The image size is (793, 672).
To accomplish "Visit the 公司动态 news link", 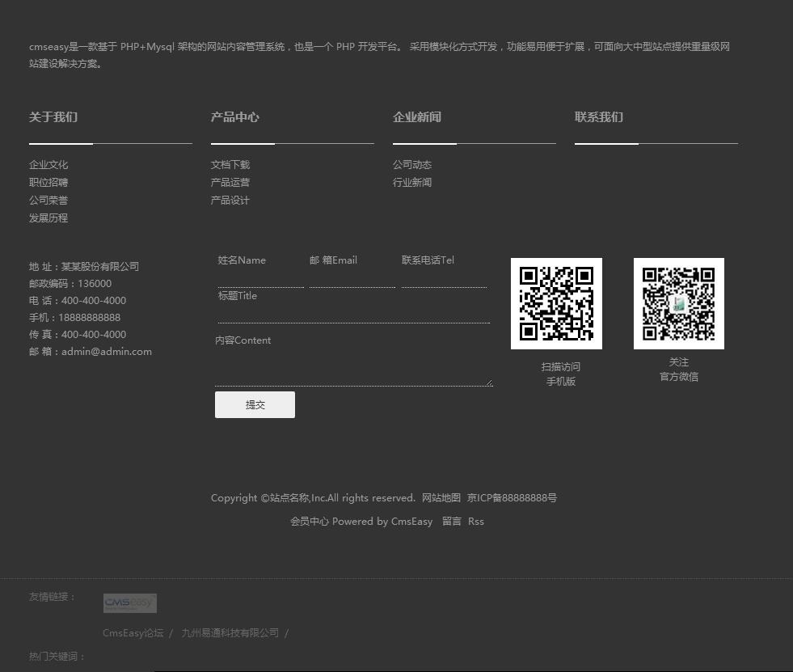I will point(412,165).
